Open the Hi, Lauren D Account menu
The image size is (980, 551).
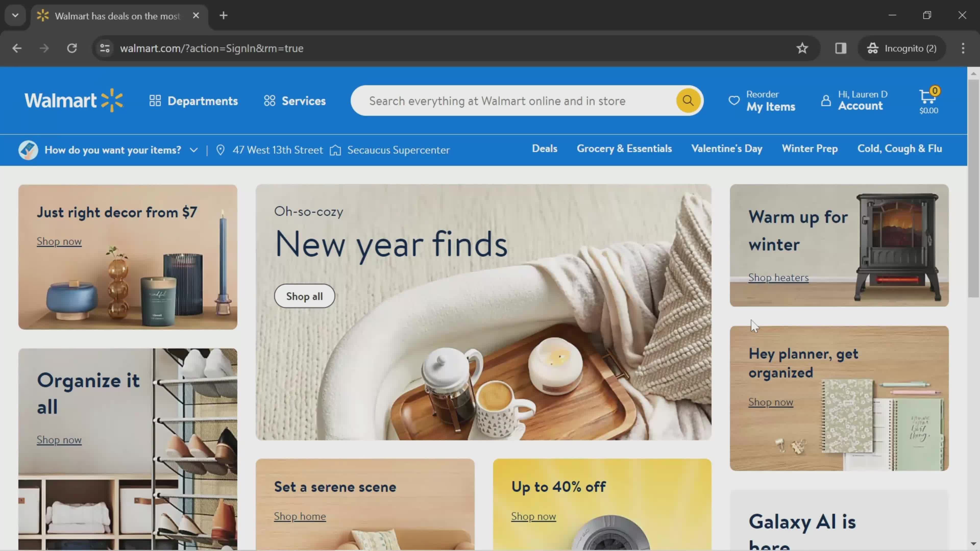pos(854,101)
